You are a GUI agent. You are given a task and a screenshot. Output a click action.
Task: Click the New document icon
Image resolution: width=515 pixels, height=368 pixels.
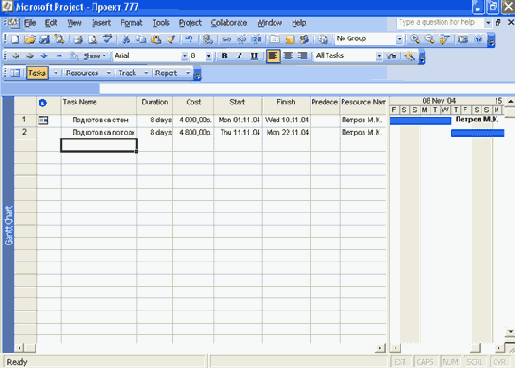click(x=15, y=39)
